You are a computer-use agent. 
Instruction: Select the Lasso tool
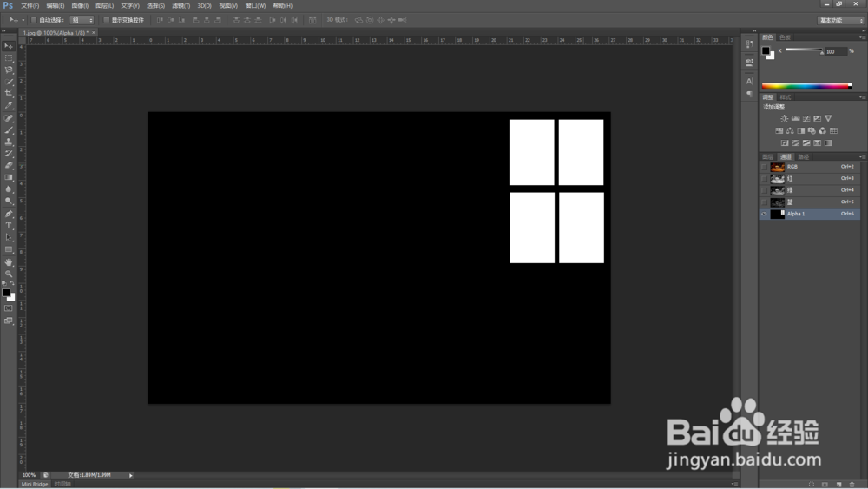[x=9, y=69]
